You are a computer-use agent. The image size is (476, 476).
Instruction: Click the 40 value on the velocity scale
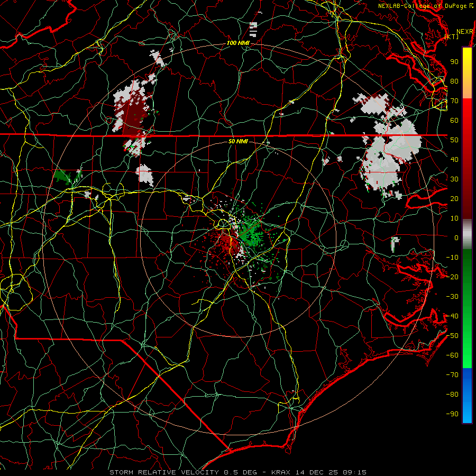(454, 159)
